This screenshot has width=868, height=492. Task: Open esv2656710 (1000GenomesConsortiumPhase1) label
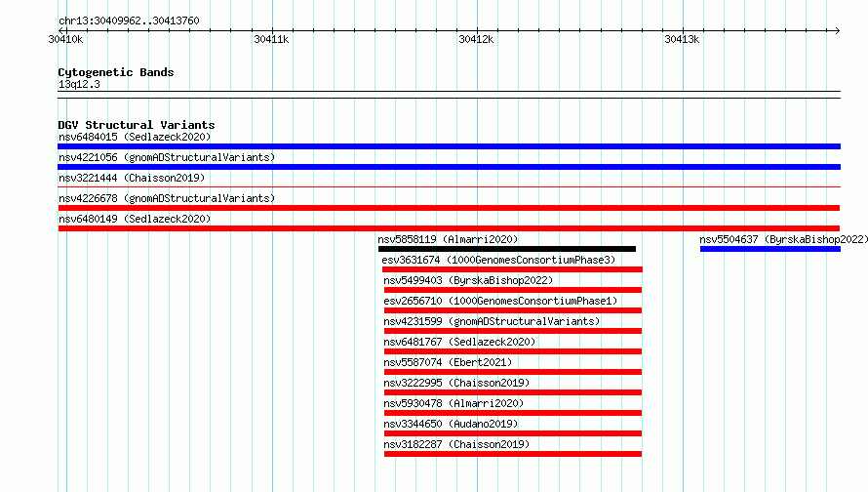(500, 301)
